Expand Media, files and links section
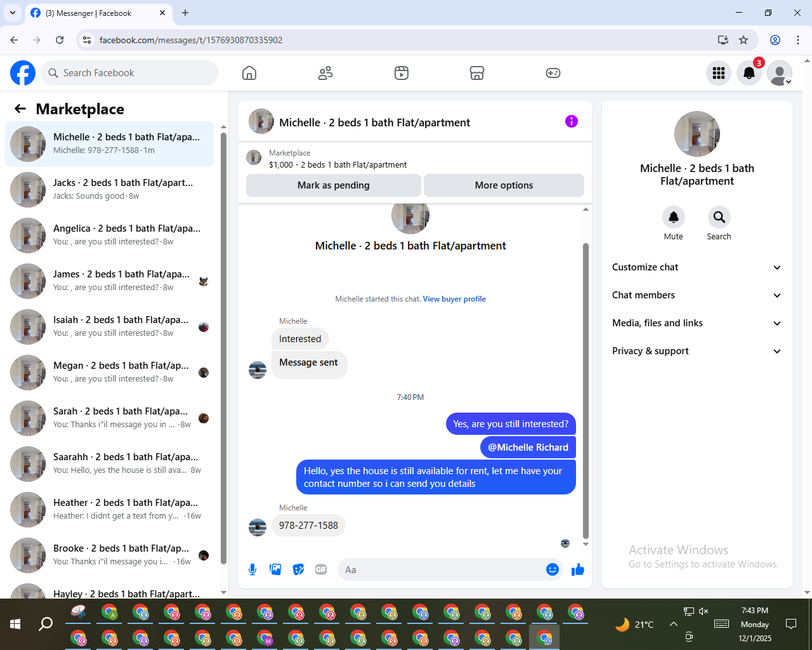 pyautogui.click(x=697, y=323)
